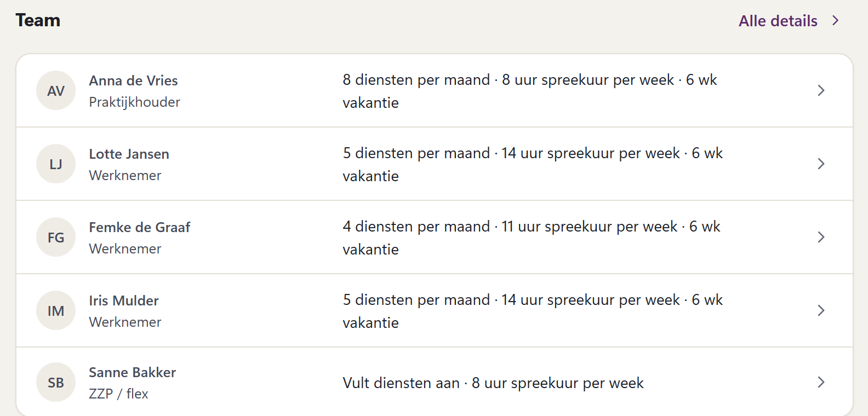868x416 pixels.
Task: Open Lotte Jansen row chevron
Action: (821, 164)
